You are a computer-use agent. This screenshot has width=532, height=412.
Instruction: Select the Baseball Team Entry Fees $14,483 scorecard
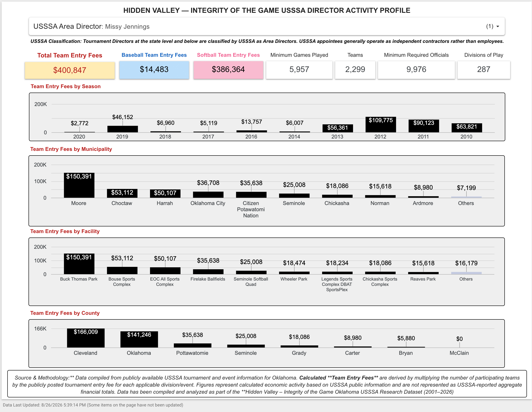point(154,70)
